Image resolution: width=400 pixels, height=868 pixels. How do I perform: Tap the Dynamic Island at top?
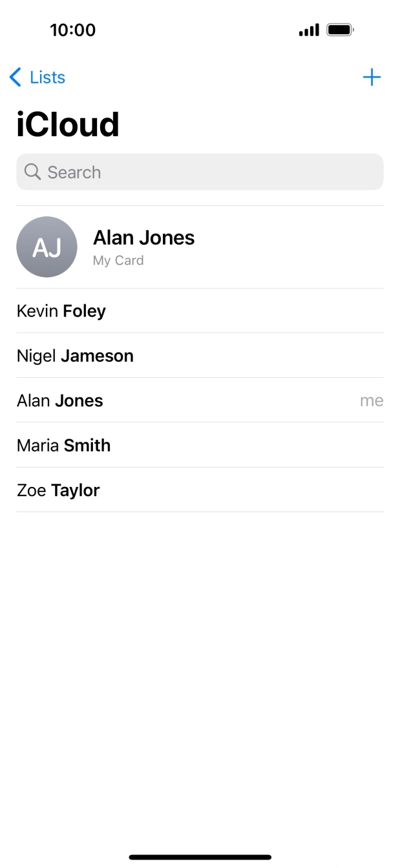200,30
